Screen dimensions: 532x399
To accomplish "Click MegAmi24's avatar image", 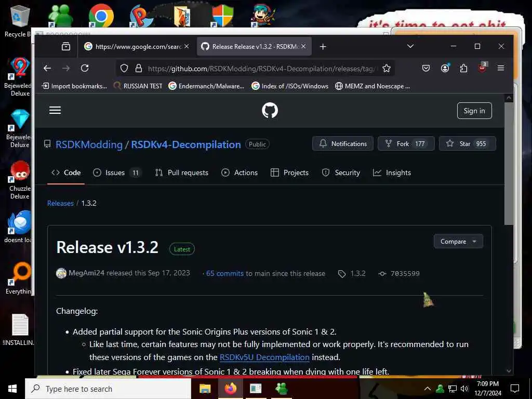I will pos(61,273).
